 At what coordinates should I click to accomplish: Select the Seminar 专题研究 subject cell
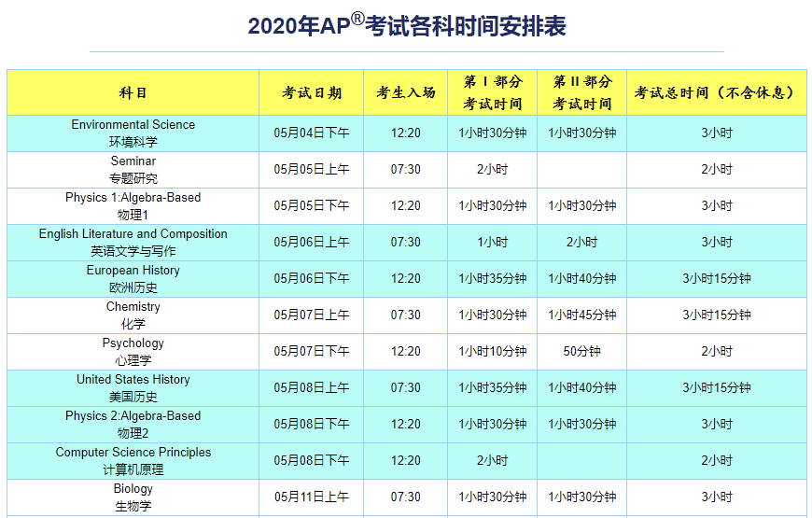(133, 170)
